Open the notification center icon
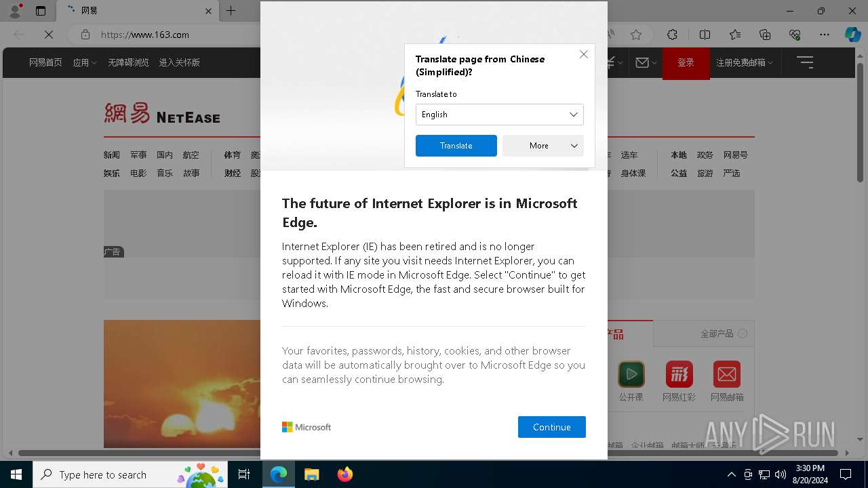This screenshot has width=868, height=488. point(846,474)
